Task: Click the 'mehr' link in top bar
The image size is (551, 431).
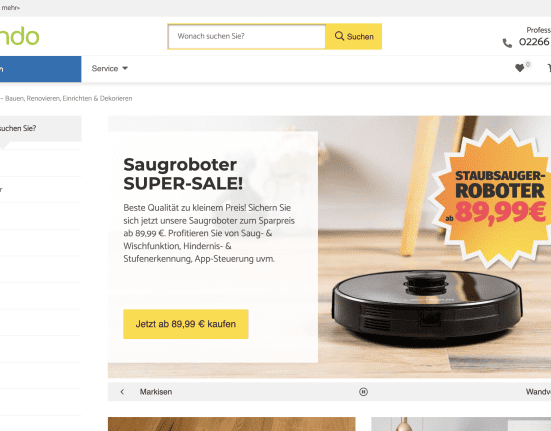Action: point(11,8)
